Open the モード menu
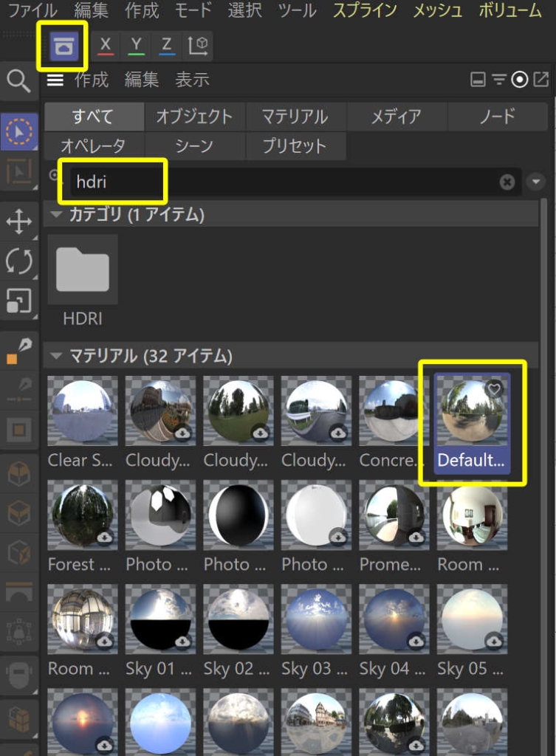 [193, 10]
